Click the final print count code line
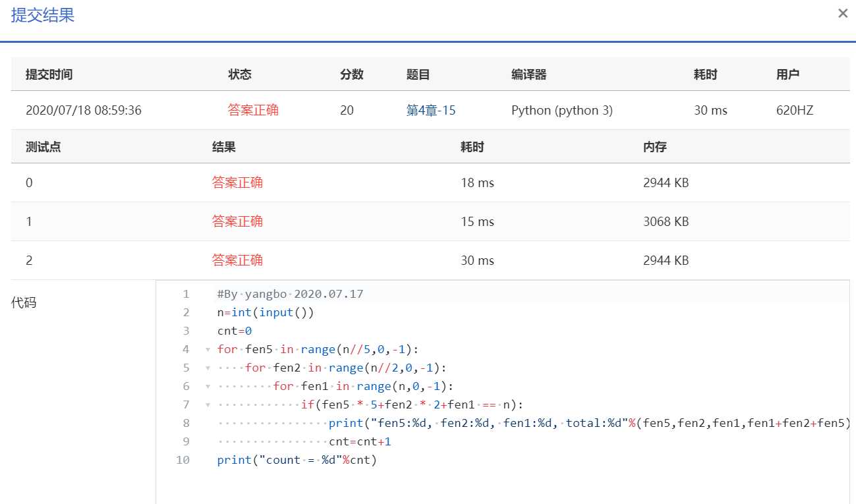 [x=297, y=460]
